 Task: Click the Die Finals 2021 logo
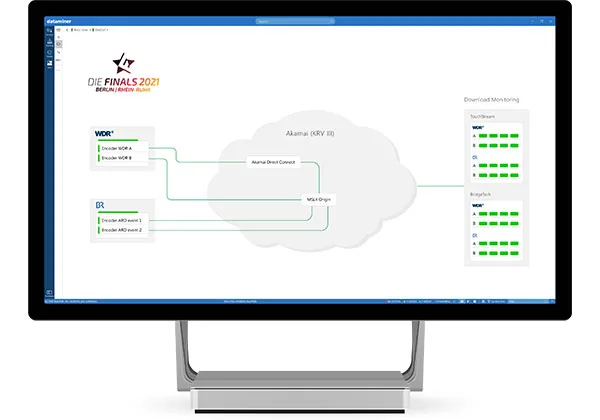[123, 73]
